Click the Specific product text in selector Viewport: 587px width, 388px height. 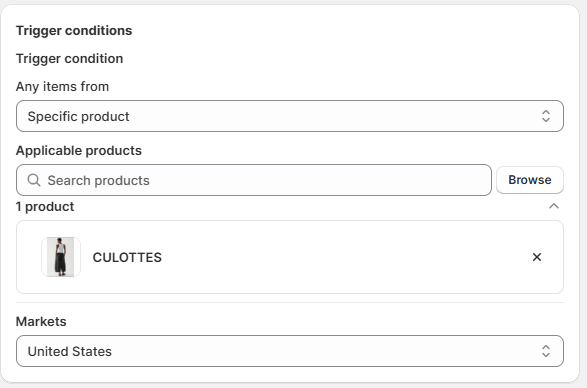[79, 116]
